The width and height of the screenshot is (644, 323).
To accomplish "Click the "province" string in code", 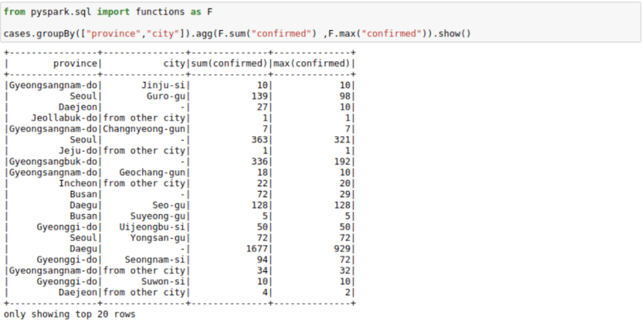I will pos(113,33).
